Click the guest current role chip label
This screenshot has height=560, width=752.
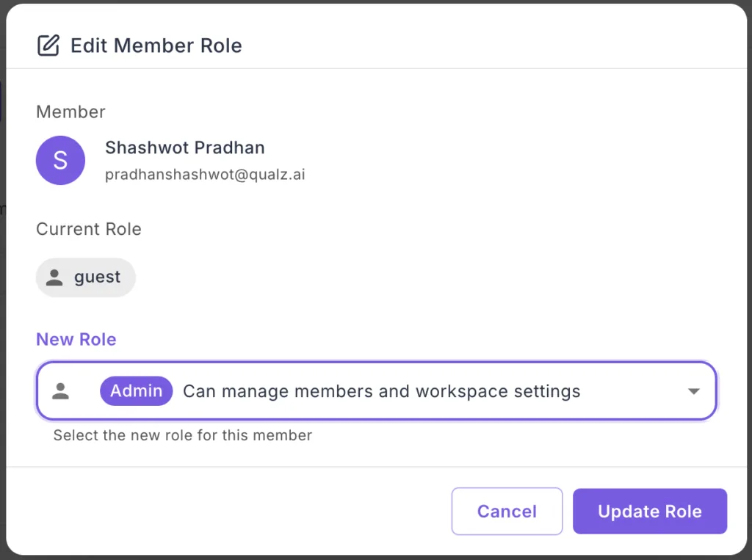tap(97, 277)
